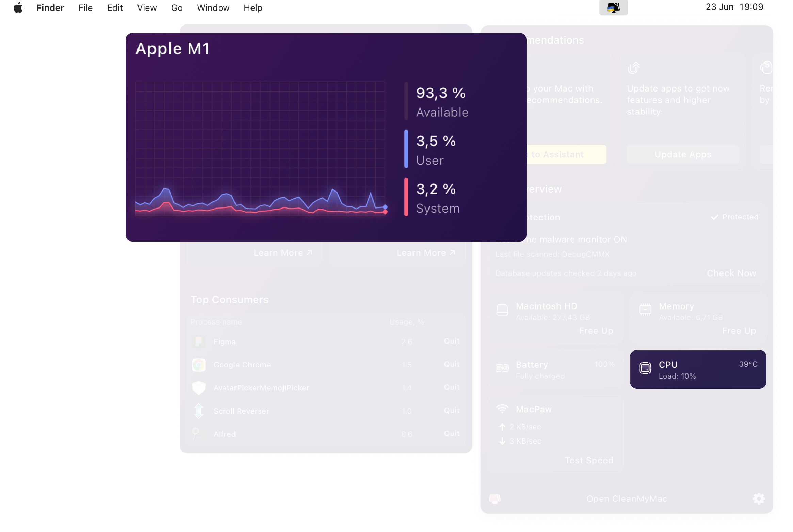The width and height of the screenshot is (793, 532).
Task: Click the CleanMyMac menu bar icon
Action: click(613, 7)
